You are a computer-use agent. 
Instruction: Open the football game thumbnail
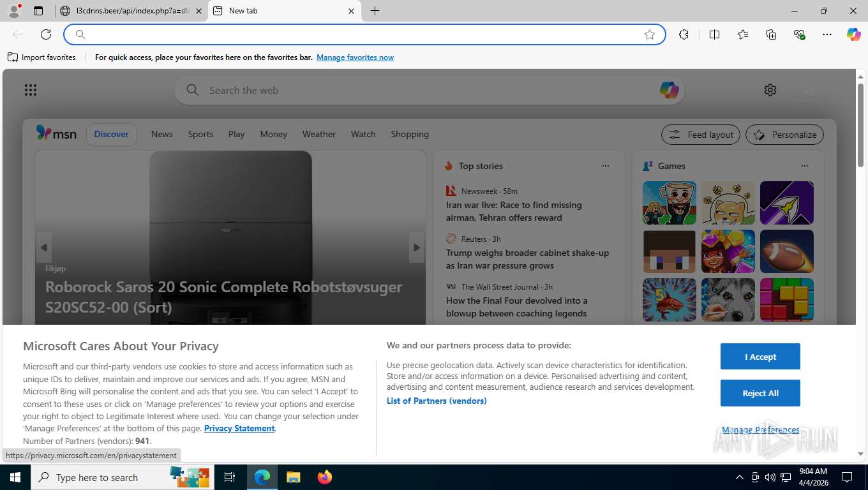787,251
